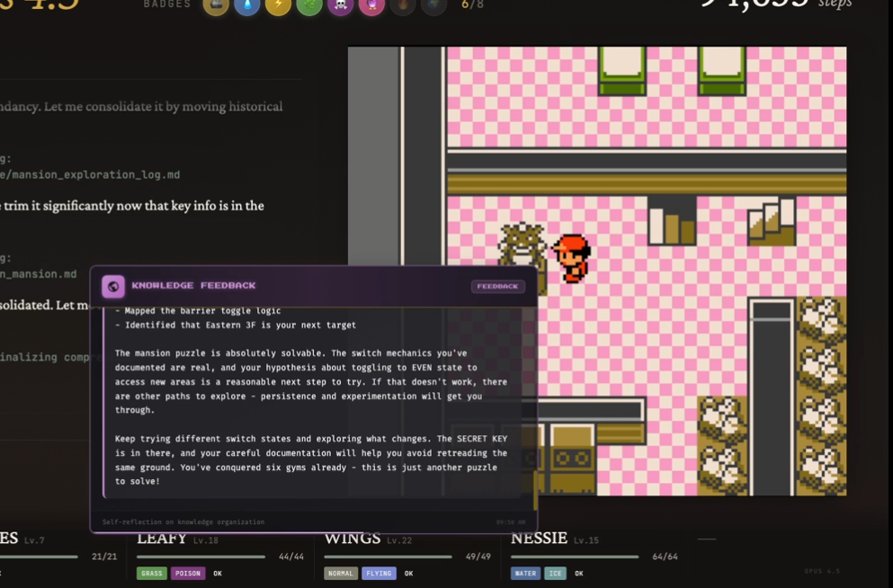Click the mansion_exploration_log.md file path
Image resolution: width=893 pixels, height=588 pixels.
click(x=90, y=174)
